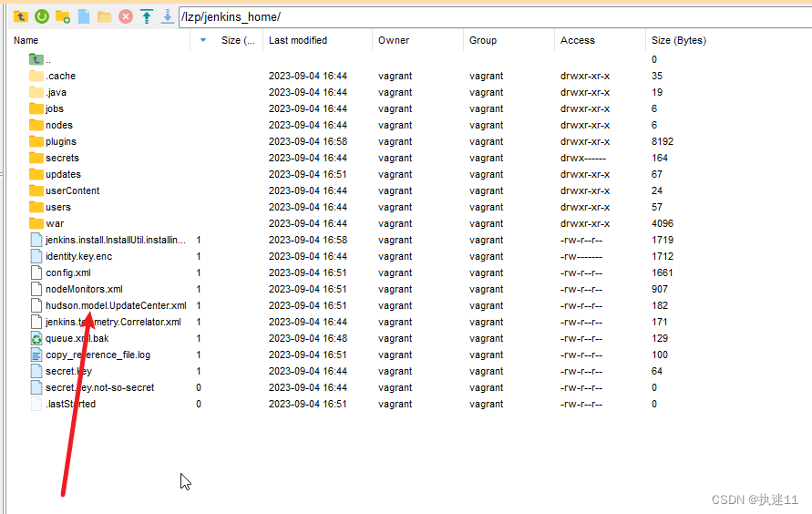Click the green refresh toolbar icon
Viewport: 812px width, 514px height.
pos(42,16)
